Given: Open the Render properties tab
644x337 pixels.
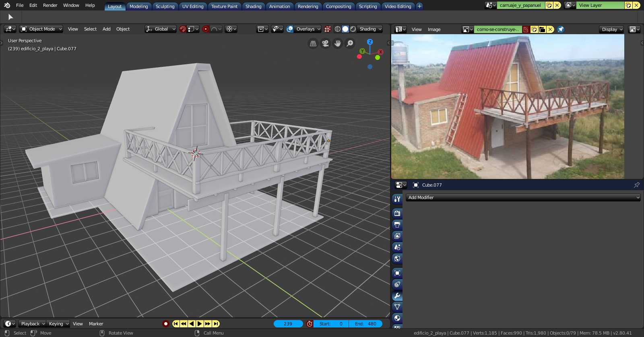Looking at the screenshot, I should pyautogui.click(x=397, y=213).
